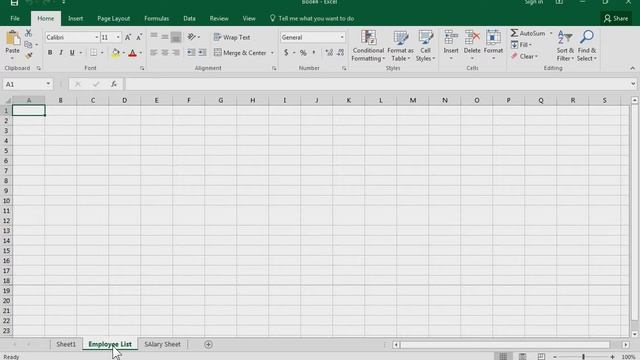The width and height of the screenshot is (640, 360).
Task: Select the Sheet1 worksheet tab
Action: (66, 344)
